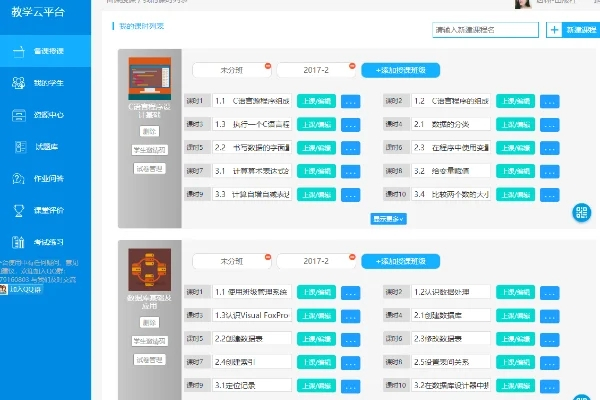Click the plus icon beside 新建课程
The height and width of the screenshot is (400, 600).
click(x=554, y=30)
